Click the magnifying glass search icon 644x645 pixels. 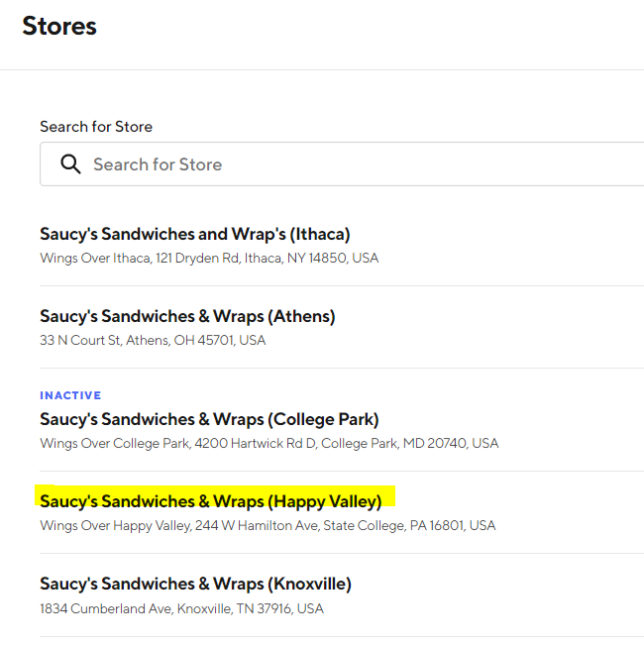click(x=70, y=164)
